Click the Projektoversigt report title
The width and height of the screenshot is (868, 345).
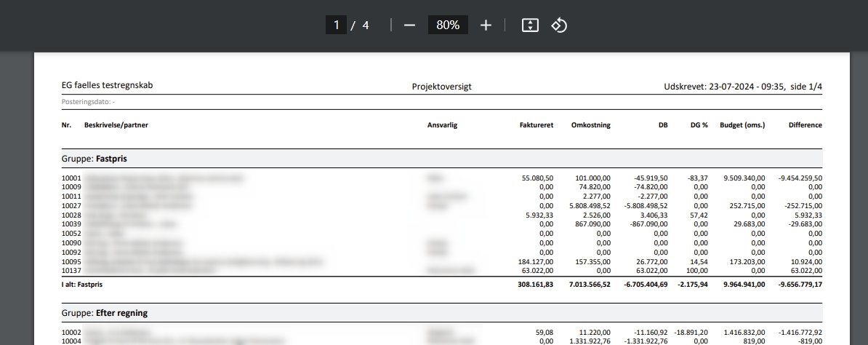pyautogui.click(x=441, y=87)
